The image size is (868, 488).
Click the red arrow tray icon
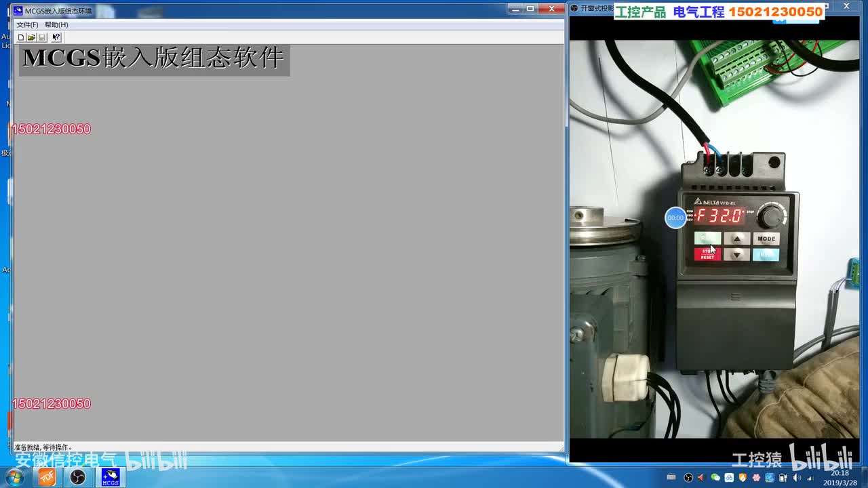pyautogui.click(x=701, y=478)
